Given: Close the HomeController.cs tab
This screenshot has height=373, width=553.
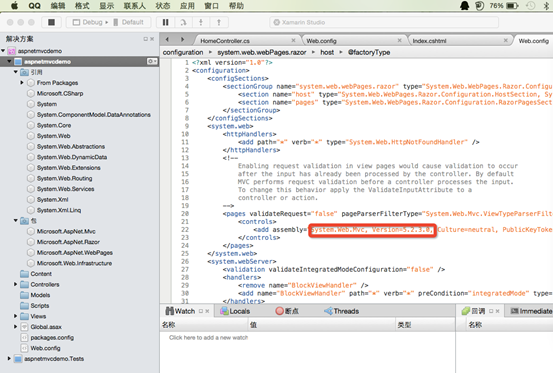Looking at the screenshot, I should point(293,41).
